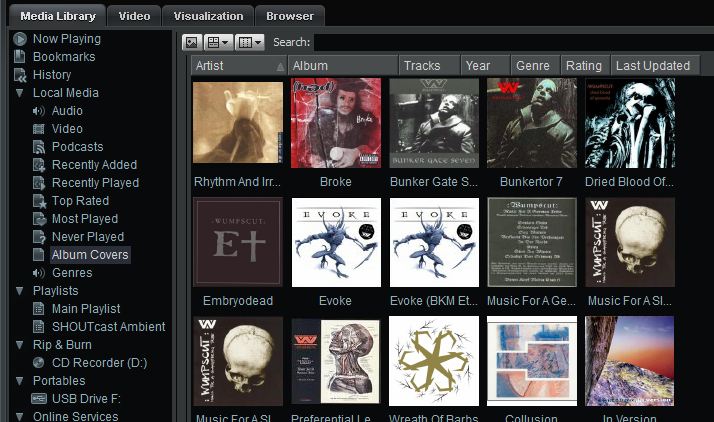The width and height of the screenshot is (714, 422).
Task: Click the Now Playing play icon
Action: point(20,39)
